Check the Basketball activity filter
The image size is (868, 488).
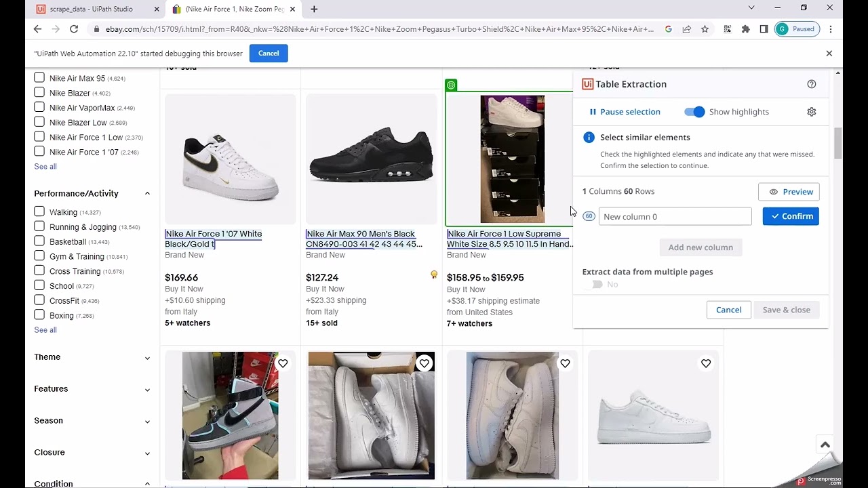[39, 241]
